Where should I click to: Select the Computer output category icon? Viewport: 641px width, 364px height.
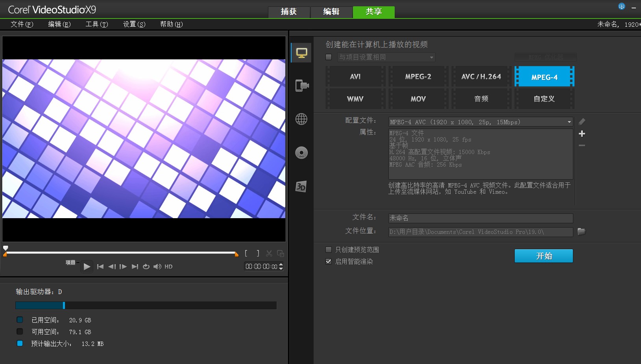tap(301, 53)
